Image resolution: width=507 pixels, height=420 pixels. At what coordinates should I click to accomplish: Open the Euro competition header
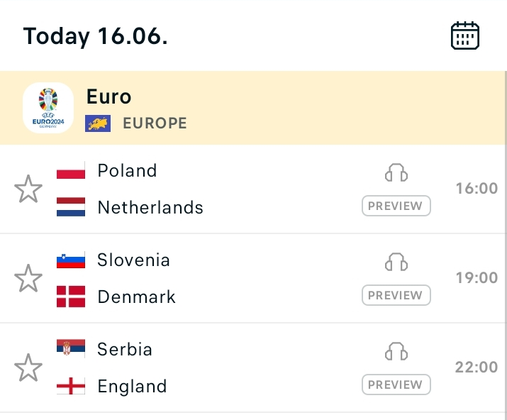pos(252,108)
